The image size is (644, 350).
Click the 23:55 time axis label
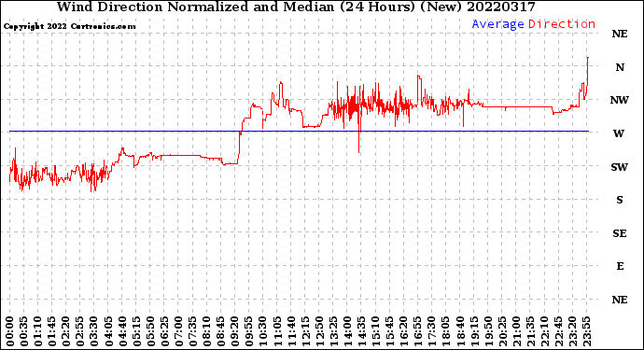pyautogui.click(x=586, y=331)
